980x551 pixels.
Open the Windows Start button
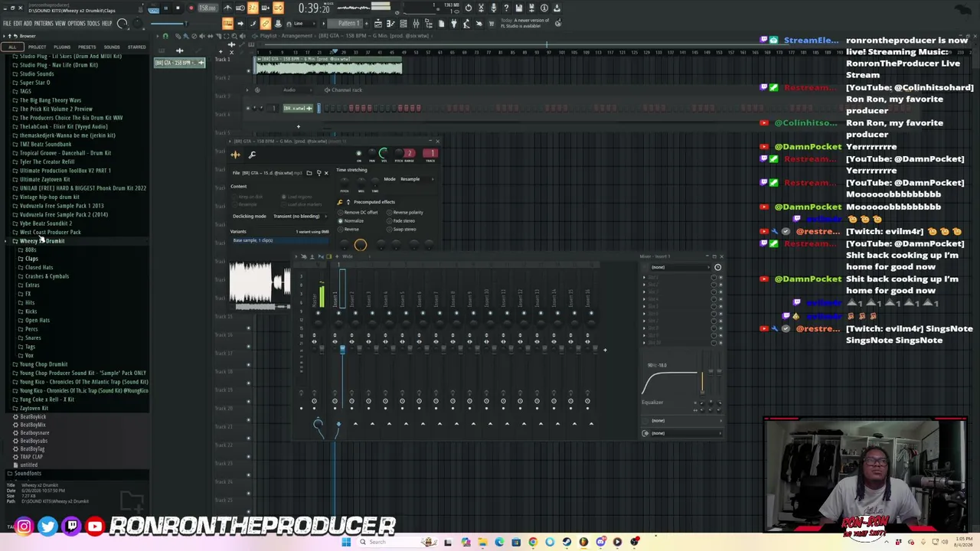coord(346,542)
